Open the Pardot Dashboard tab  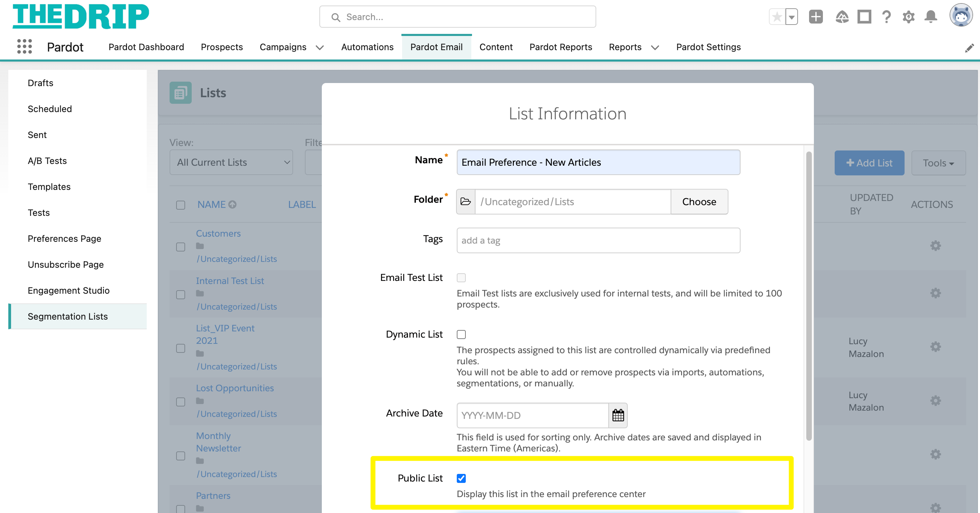pyautogui.click(x=146, y=47)
